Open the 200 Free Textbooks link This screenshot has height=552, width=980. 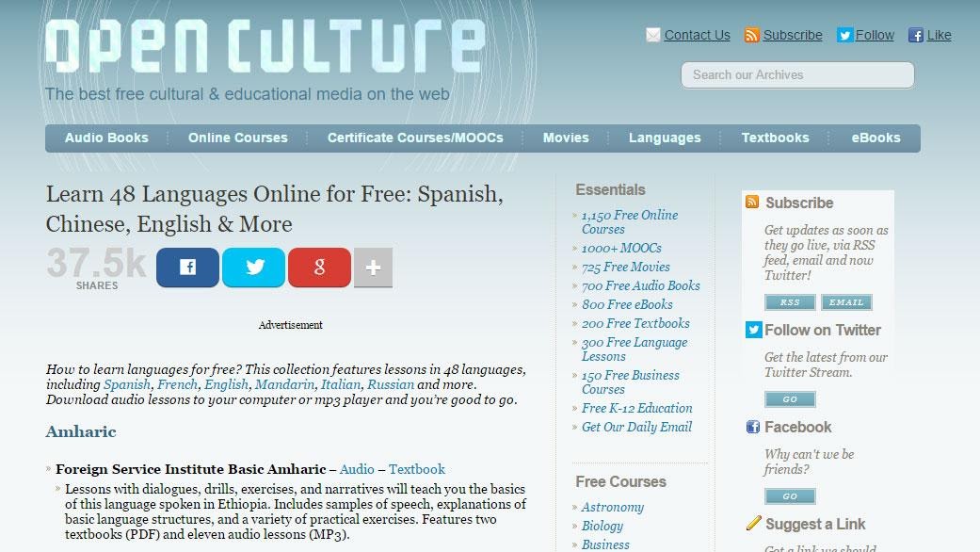[x=635, y=323]
